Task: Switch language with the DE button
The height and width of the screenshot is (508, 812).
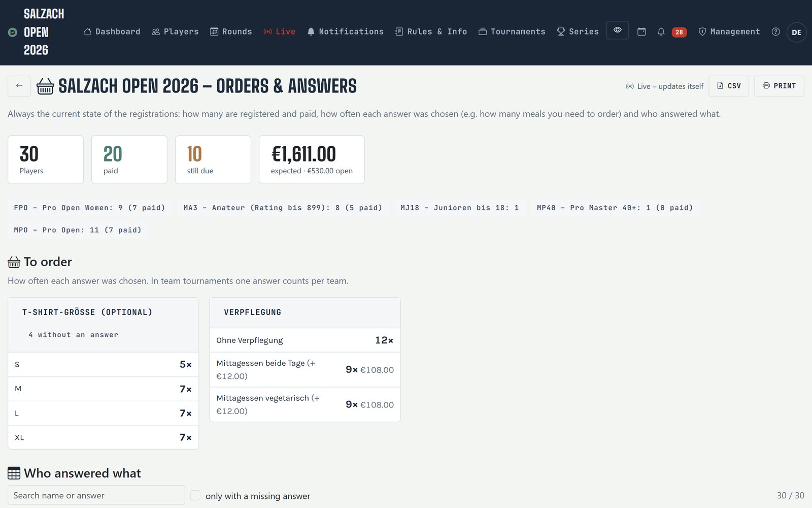Action: coord(796,33)
